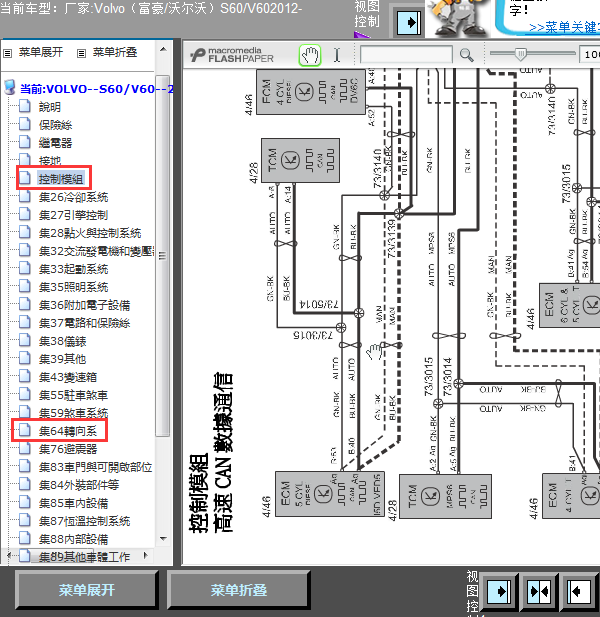The width and height of the screenshot is (600, 617).
Task: Open 集36附加電子設備 entry
Action: (84, 305)
